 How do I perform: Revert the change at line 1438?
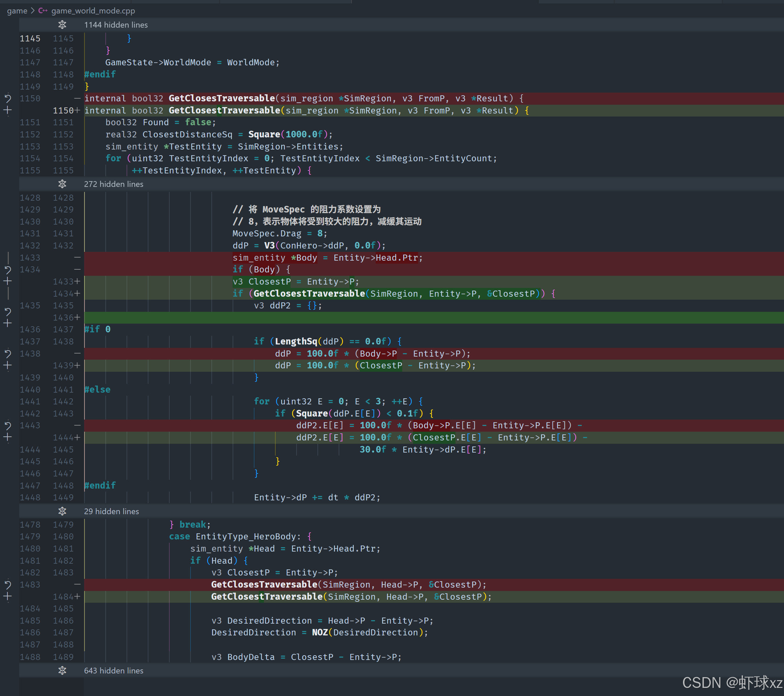click(8, 353)
